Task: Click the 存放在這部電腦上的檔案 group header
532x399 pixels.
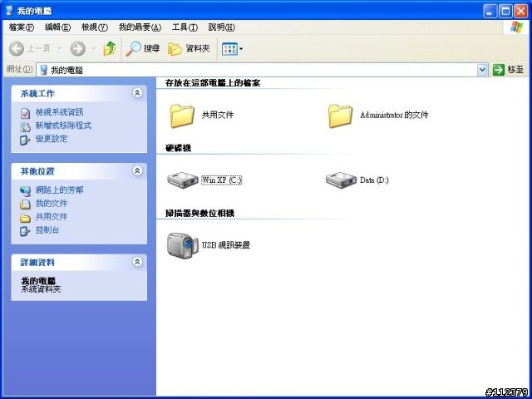Action: pyautogui.click(x=213, y=83)
